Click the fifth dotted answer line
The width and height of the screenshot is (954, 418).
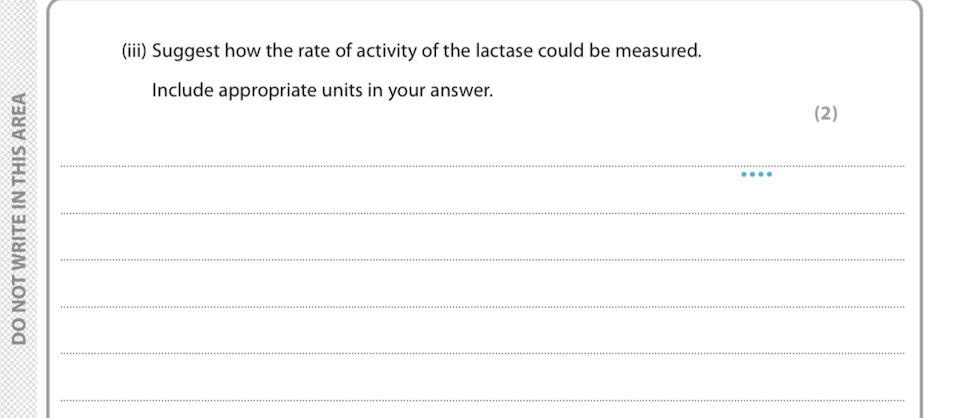click(x=480, y=353)
